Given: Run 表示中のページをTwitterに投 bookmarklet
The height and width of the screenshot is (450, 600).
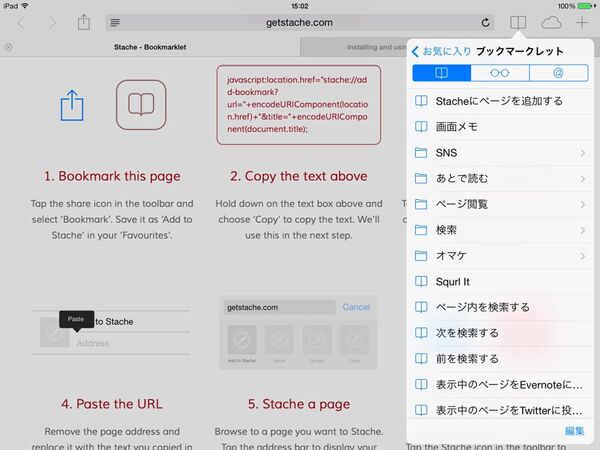Looking at the screenshot, I should click(x=501, y=410).
